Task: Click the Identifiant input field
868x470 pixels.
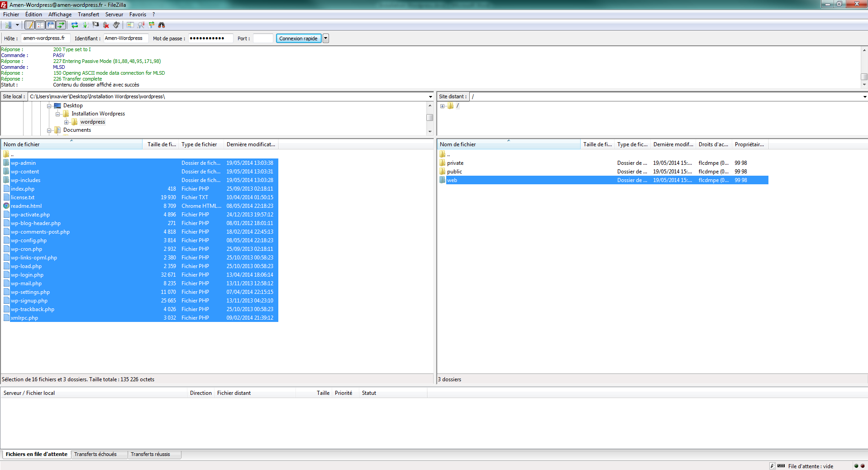Action: (x=126, y=38)
